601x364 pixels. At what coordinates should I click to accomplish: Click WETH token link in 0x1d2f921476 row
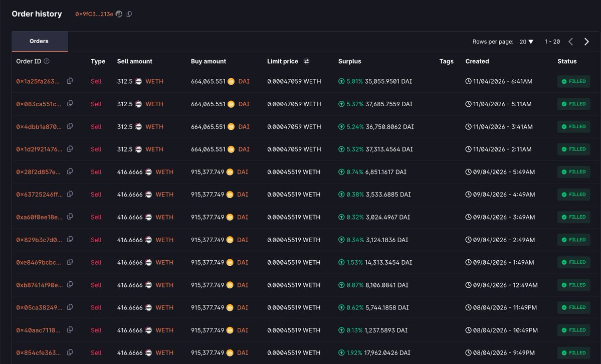click(154, 149)
